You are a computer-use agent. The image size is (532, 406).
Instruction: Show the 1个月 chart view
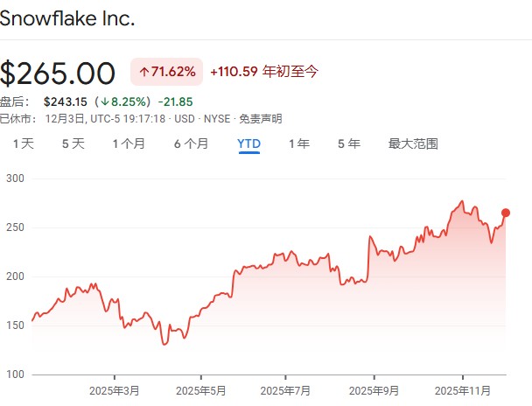click(x=129, y=143)
